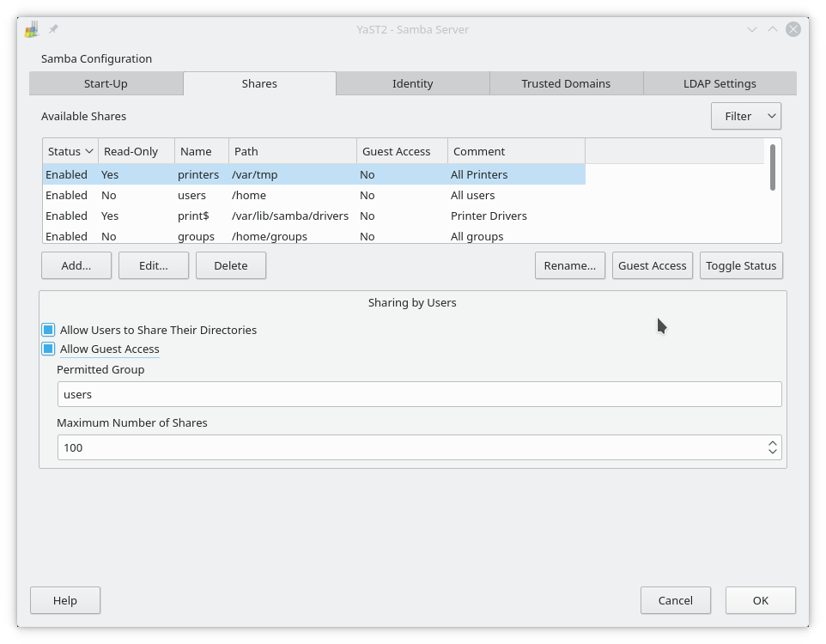Screen dimensions: 826x644
Task: Toggle Allow Users to Share Their Directories
Action: pos(49,330)
